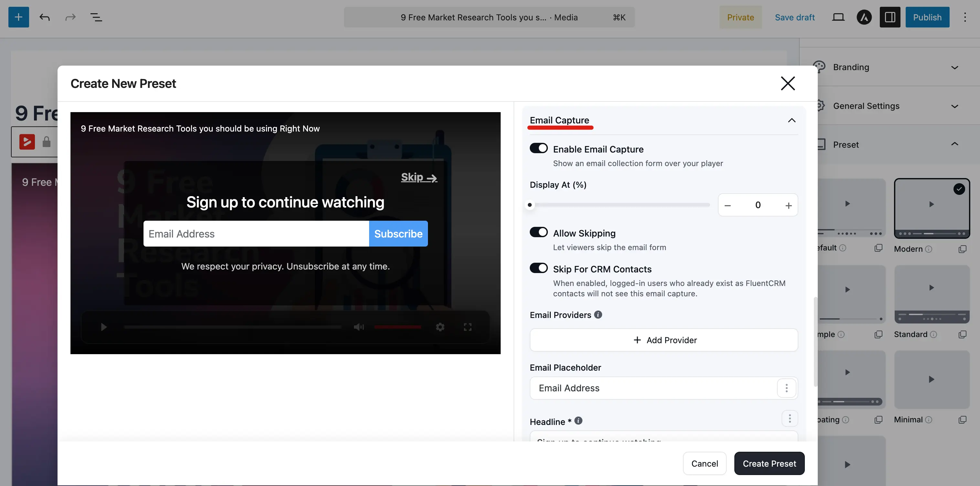The height and width of the screenshot is (486, 980).
Task: Click the Skip link in preview
Action: 419,177
